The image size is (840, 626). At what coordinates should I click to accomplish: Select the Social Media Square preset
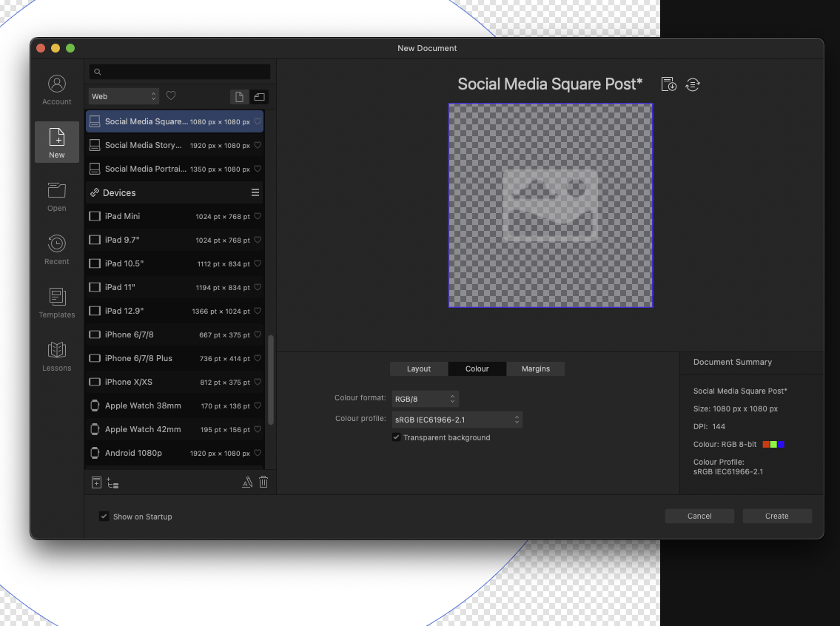pyautogui.click(x=175, y=121)
